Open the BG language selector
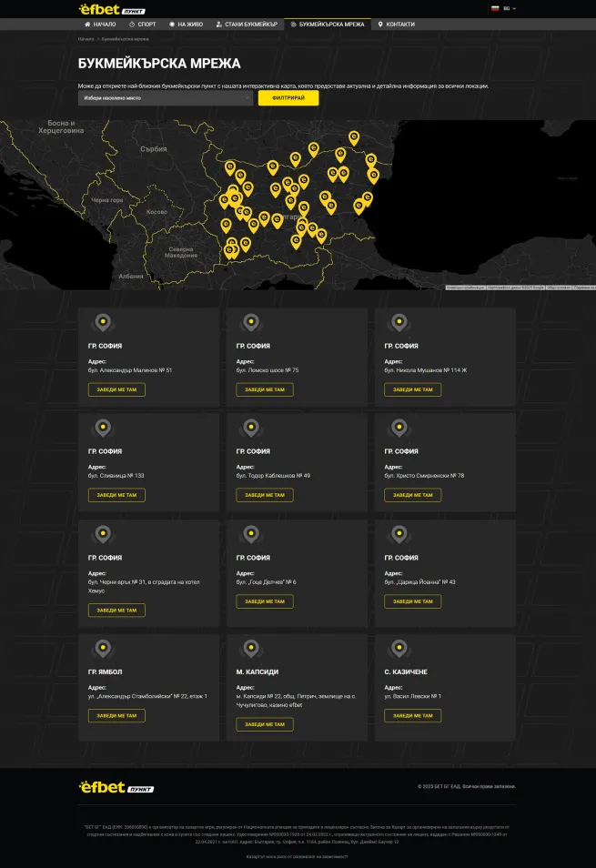Viewport: 596px width, 868px height. (x=503, y=8)
